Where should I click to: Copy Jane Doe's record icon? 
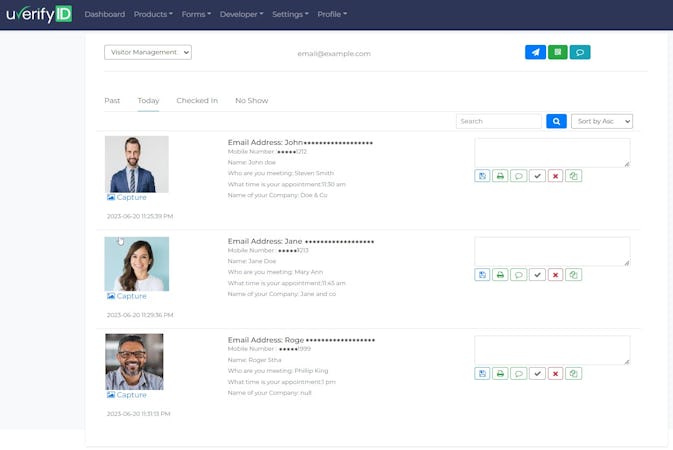point(574,275)
